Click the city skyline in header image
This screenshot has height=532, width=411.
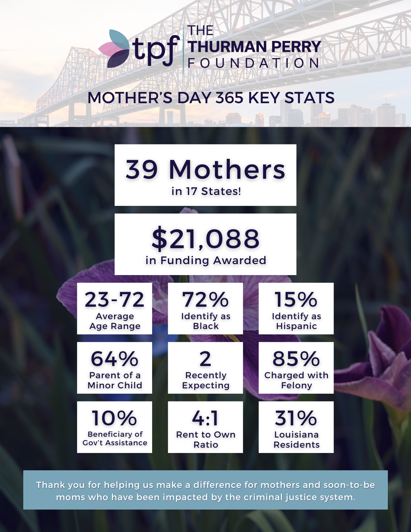(x=319, y=114)
